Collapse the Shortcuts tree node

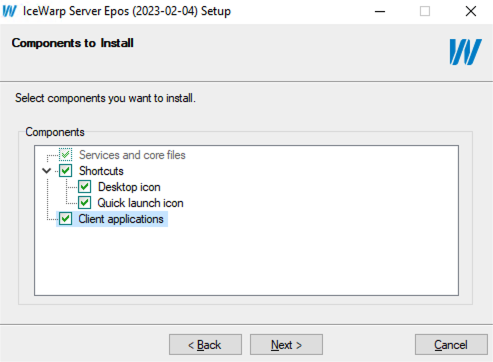(47, 171)
